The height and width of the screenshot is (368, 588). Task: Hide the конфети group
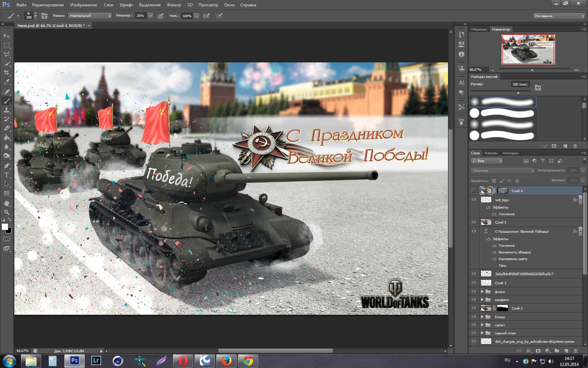point(474,299)
